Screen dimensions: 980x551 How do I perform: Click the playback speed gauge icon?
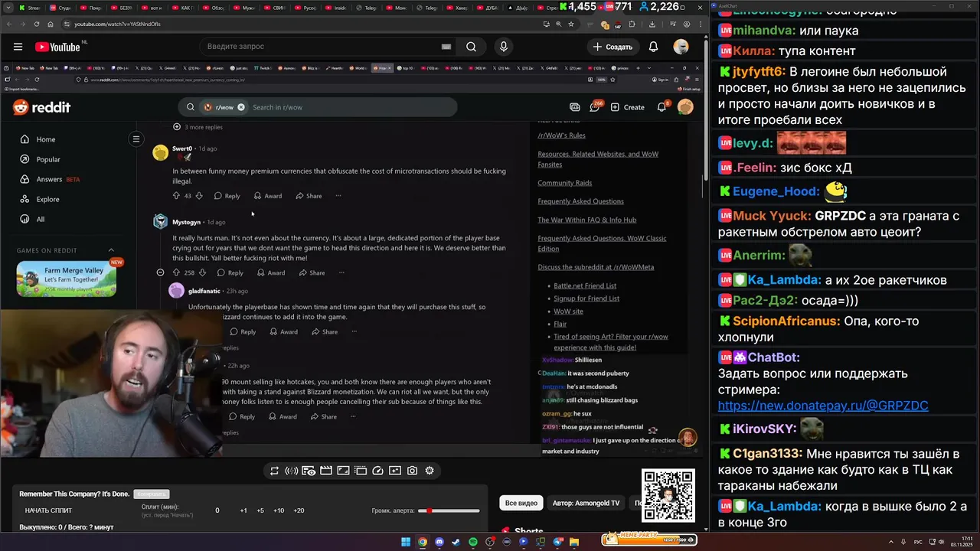point(377,471)
